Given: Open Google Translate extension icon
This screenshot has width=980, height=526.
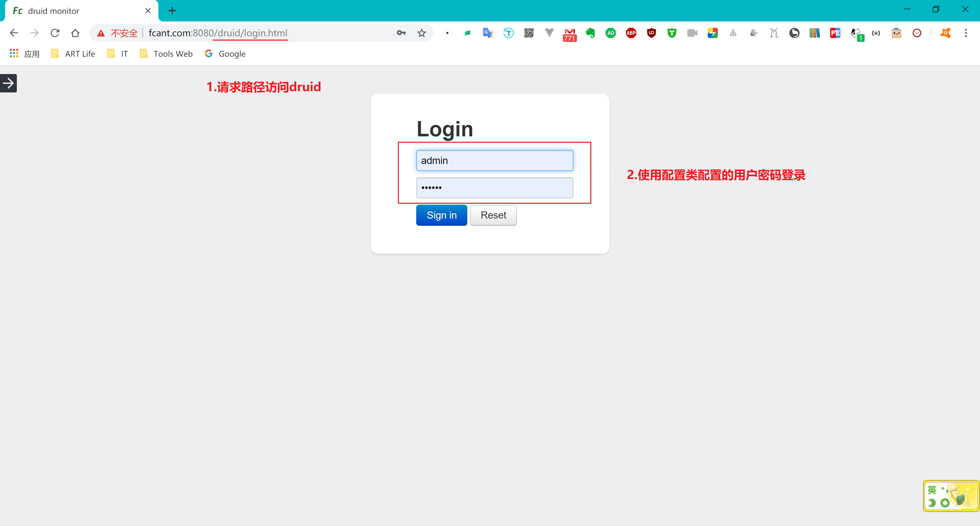Looking at the screenshot, I should coord(487,33).
